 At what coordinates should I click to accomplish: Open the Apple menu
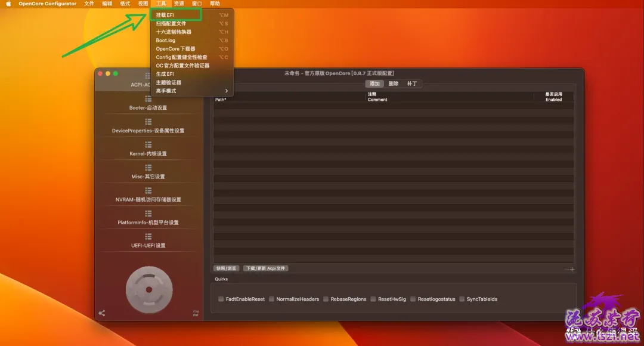[x=8, y=4]
